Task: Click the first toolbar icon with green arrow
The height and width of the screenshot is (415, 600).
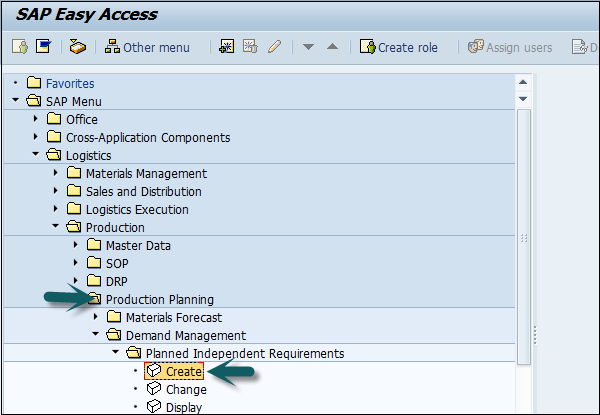Action: (x=19, y=47)
